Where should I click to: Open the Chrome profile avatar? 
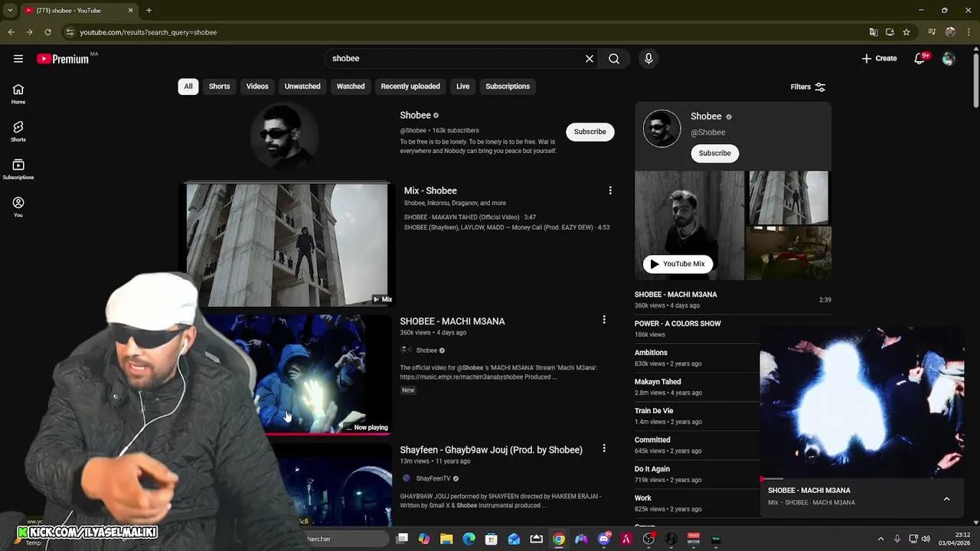(x=950, y=32)
